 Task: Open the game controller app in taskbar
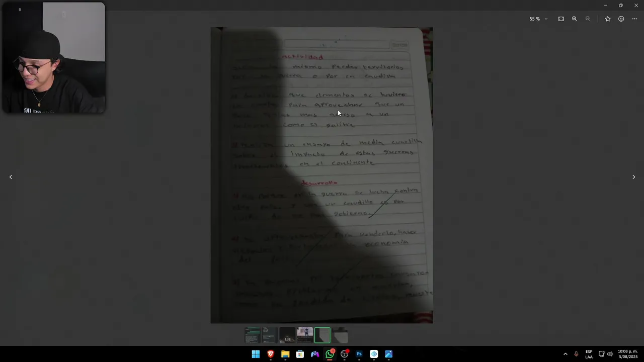[x=315, y=354]
